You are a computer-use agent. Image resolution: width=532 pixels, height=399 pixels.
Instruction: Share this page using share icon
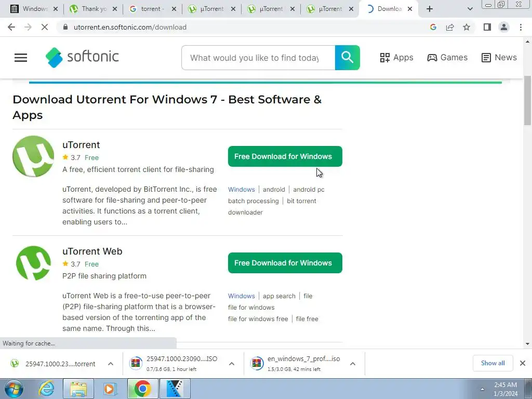tap(450, 27)
